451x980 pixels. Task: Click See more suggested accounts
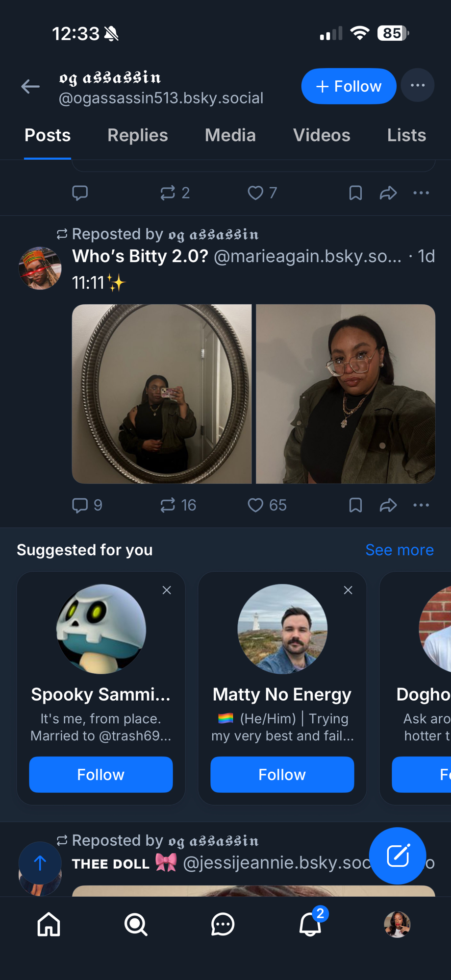tap(400, 550)
